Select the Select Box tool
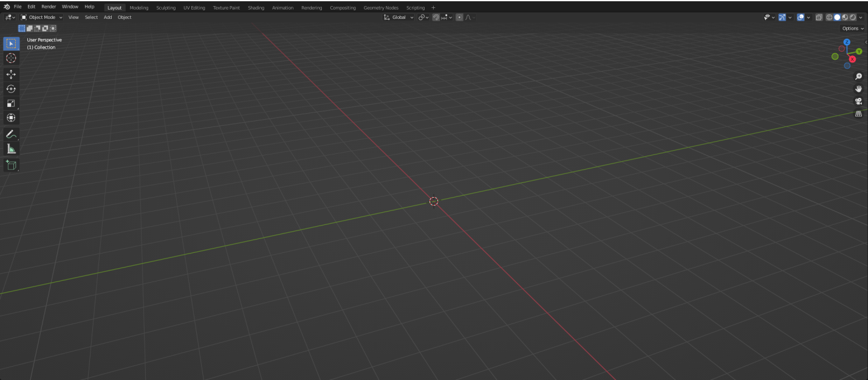The width and height of the screenshot is (868, 380). pyautogui.click(x=11, y=44)
